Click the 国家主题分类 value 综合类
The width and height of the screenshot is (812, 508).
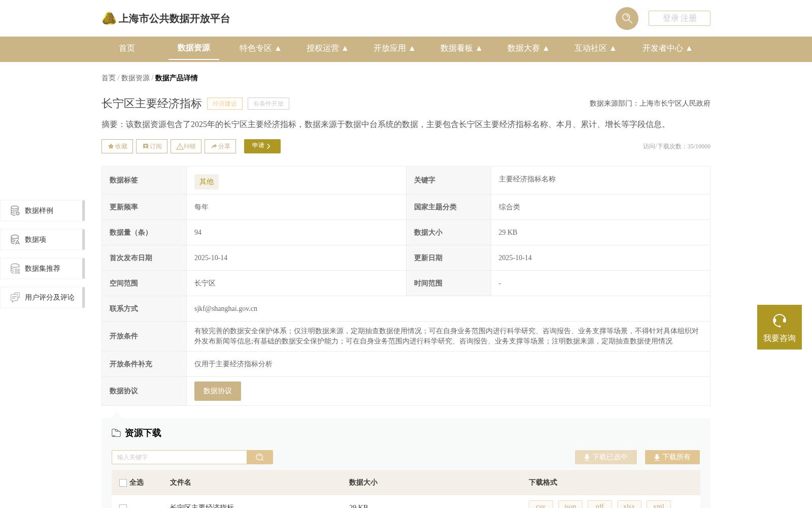(510, 207)
